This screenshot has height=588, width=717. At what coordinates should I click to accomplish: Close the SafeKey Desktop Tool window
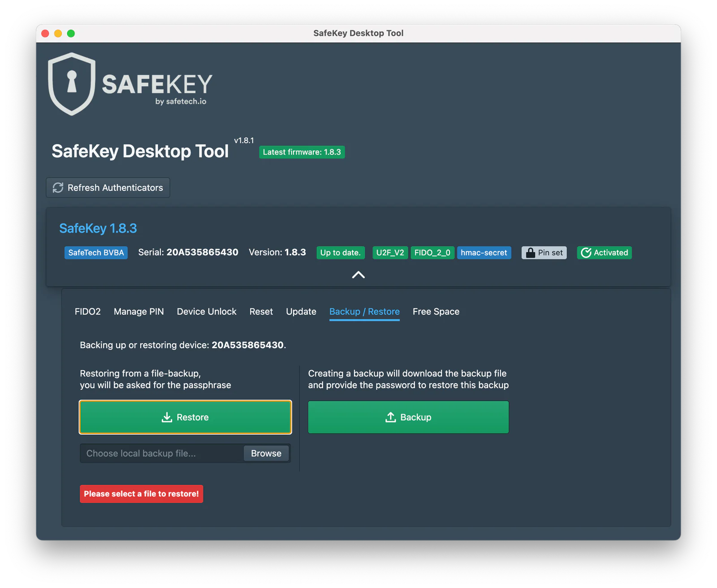pos(45,33)
